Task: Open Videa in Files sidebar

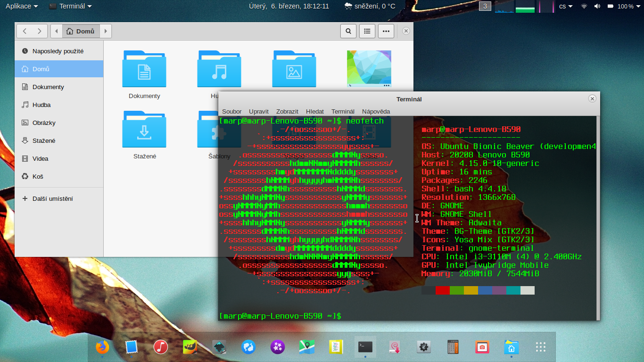Action: [59, 158]
